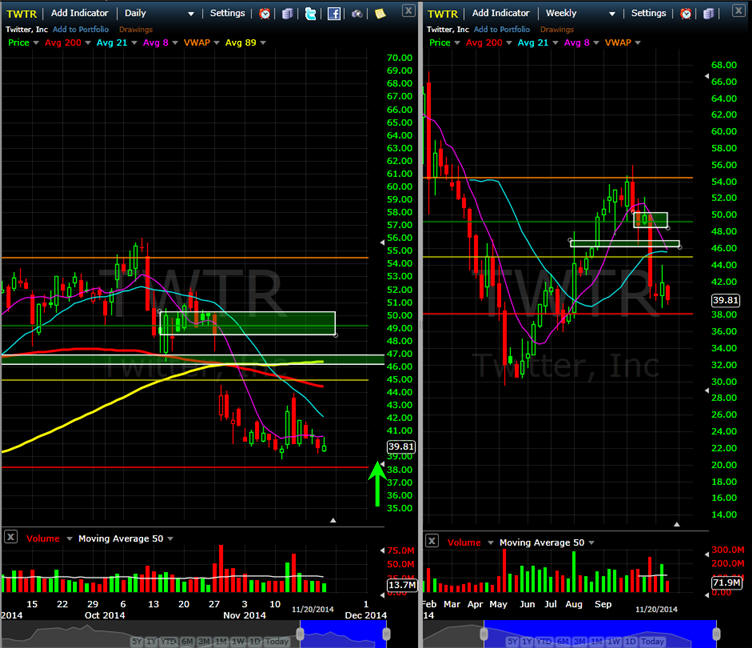Open the Daily timeframe dropdown
Screen dimensions: 752x648
tap(191, 13)
